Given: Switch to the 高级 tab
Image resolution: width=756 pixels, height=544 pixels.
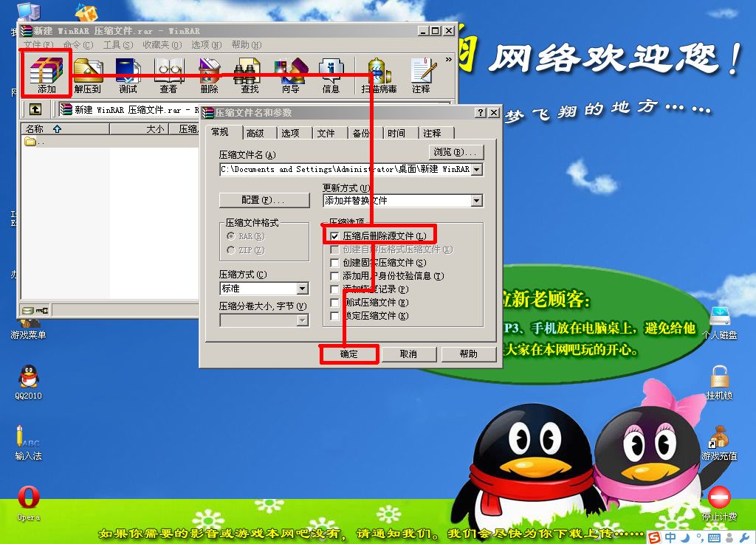Looking at the screenshot, I should 257,133.
